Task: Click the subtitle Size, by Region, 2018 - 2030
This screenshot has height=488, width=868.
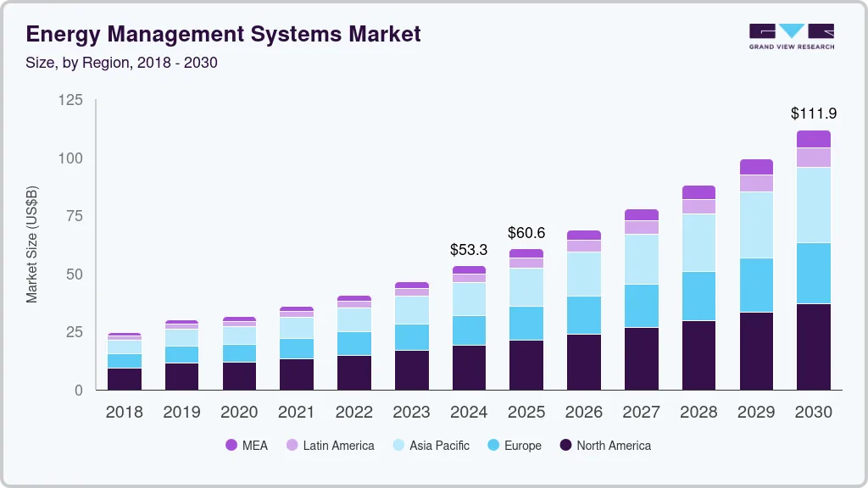Action: (x=122, y=62)
